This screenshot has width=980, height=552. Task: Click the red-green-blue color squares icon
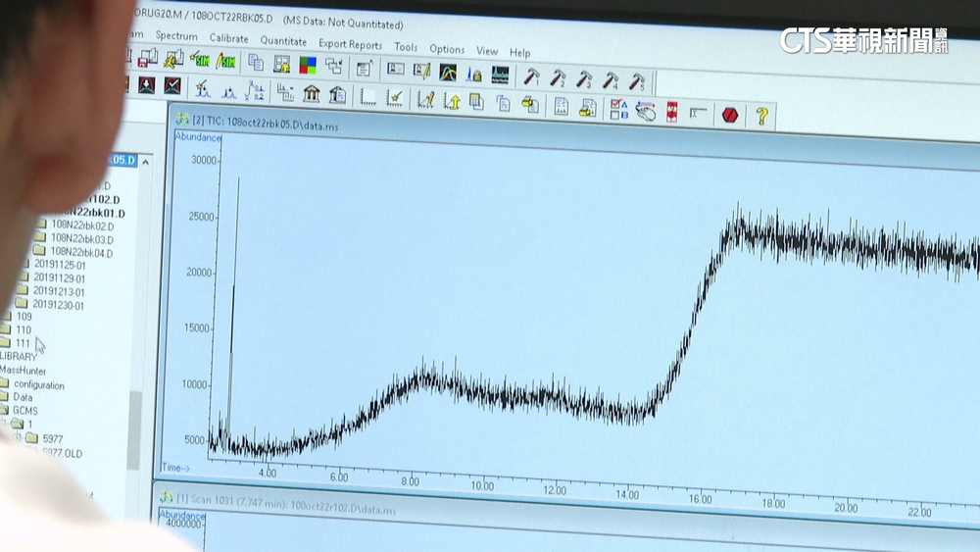pos(308,65)
